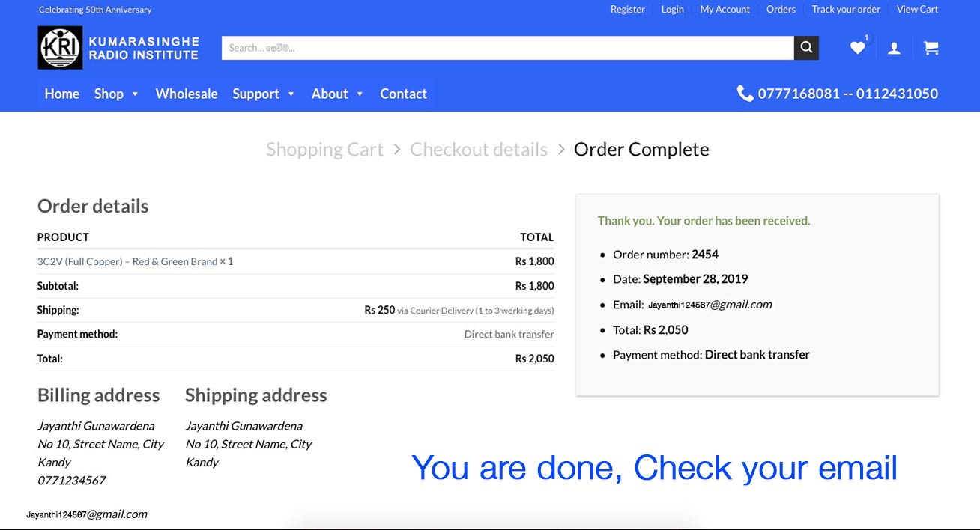The height and width of the screenshot is (530, 980).
Task: Open the shopping cart icon
Action: pos(931,48)
